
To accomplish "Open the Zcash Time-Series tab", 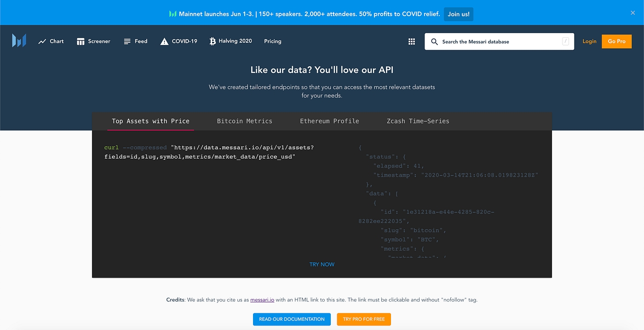I will click(418, 121).
